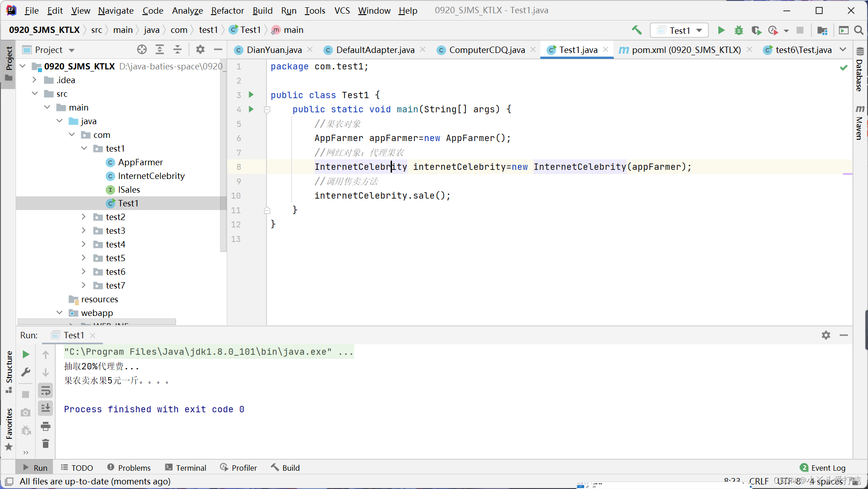This screenshot has width=868, height=489.
Task: Print the console output with printer icon
Action: click(x=46, y=426)
